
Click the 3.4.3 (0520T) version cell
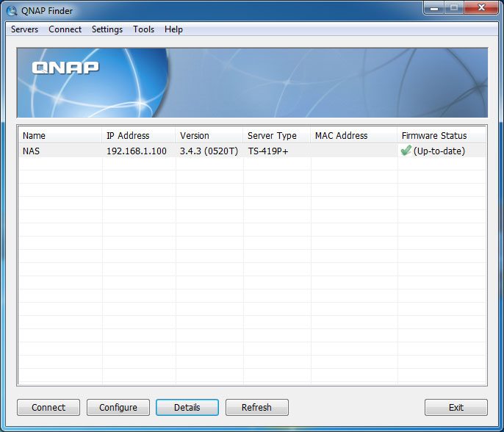tap(209, 151)
